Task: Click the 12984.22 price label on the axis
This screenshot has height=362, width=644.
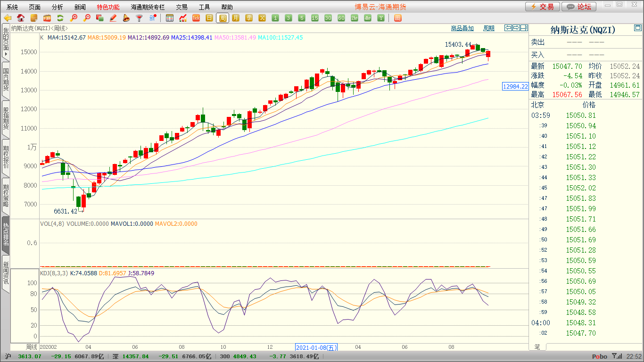Action: point(515,87)
